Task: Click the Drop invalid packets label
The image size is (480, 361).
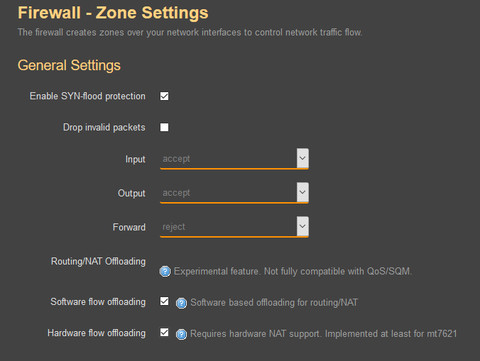Action: point(104,127)
